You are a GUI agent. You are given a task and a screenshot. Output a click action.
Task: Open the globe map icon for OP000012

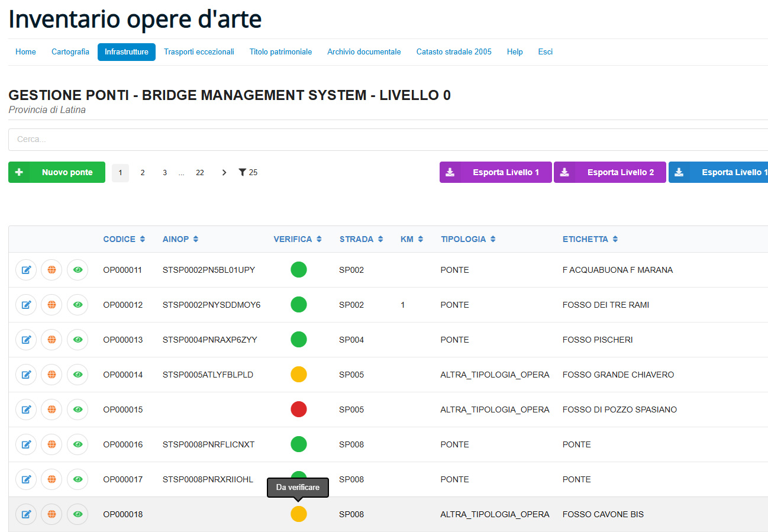51,305
